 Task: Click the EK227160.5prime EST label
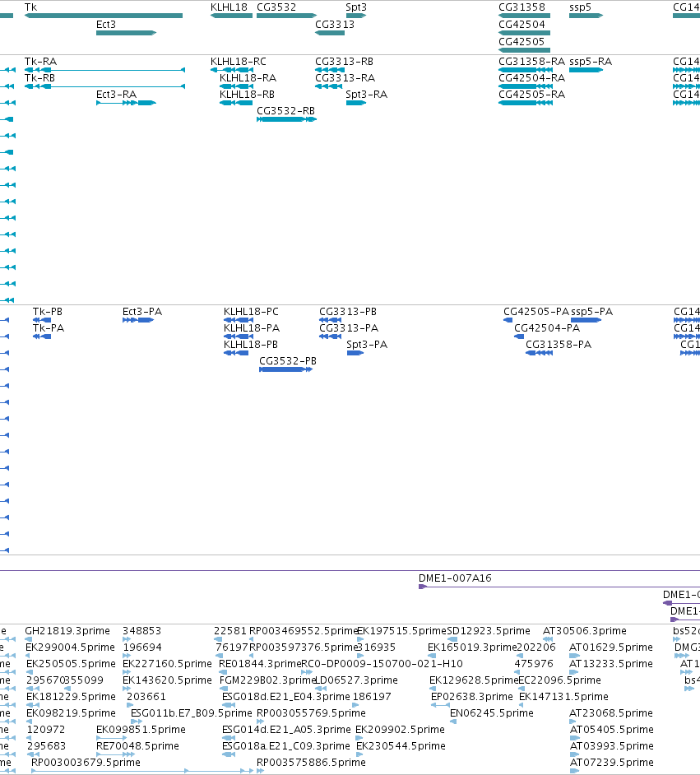pyautogui.click(x=168, y=664)
